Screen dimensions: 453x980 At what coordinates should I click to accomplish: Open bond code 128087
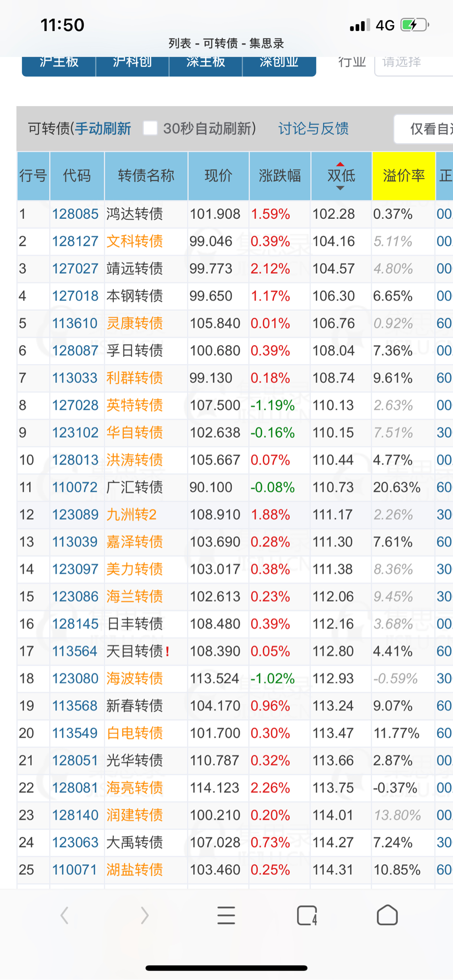click(75, 351)
